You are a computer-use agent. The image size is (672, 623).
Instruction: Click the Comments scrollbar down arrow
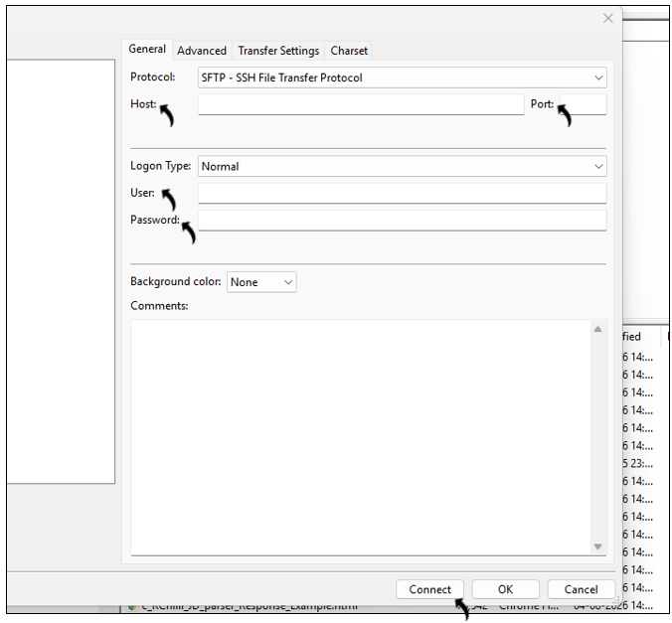point(597,546)
